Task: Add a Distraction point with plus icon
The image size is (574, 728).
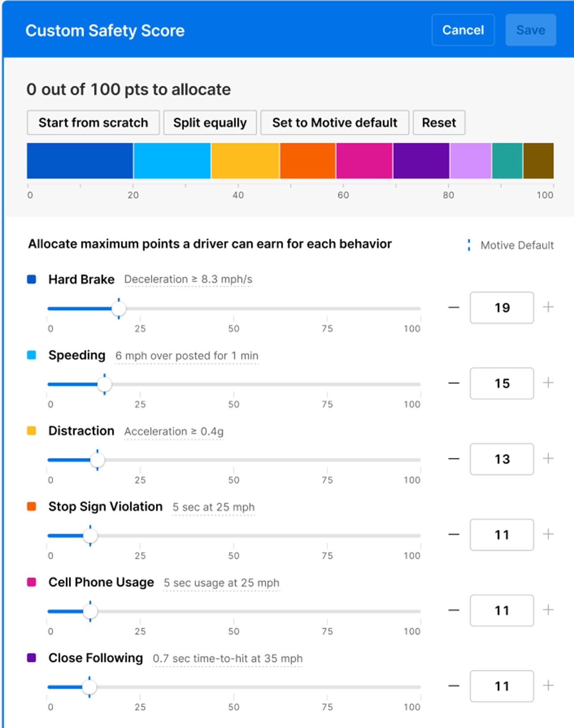Action: point(548,458)
